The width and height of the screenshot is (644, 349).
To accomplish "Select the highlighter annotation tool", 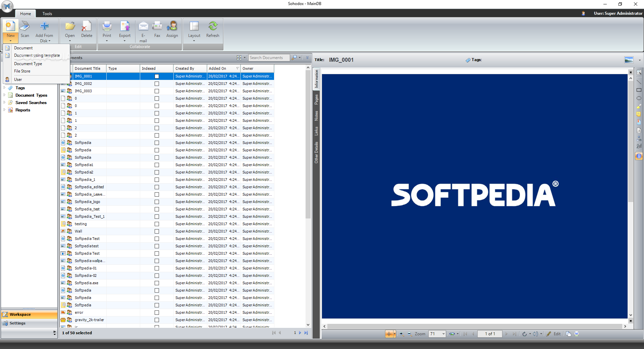I will 639,106.
